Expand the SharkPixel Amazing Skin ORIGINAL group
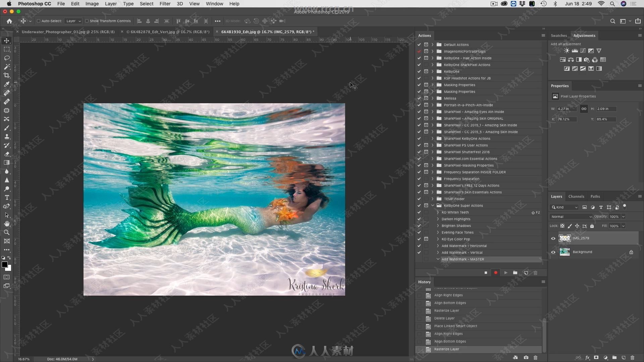The height and width of the screenshot is (362, 644). click(433, 118)
